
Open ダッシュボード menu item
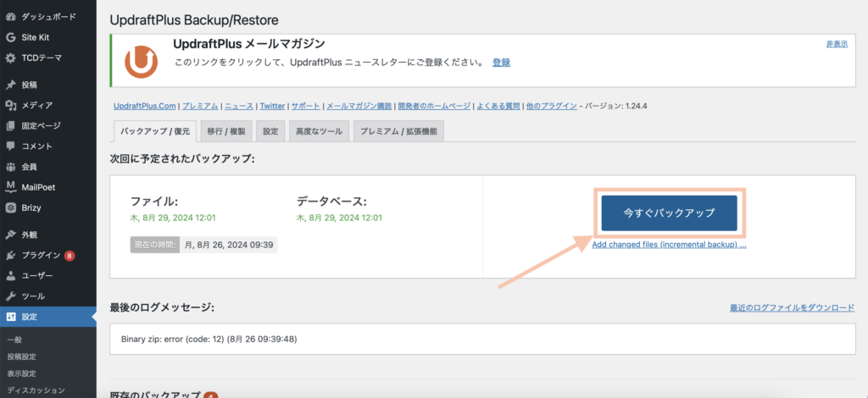[48, 17]
